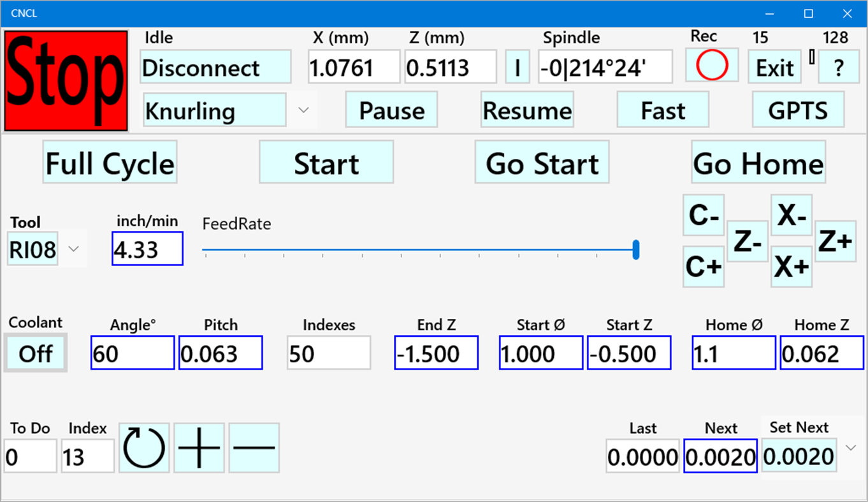Pause the current operation
This screenshot has width=868, height=502.
pos(391,109)
